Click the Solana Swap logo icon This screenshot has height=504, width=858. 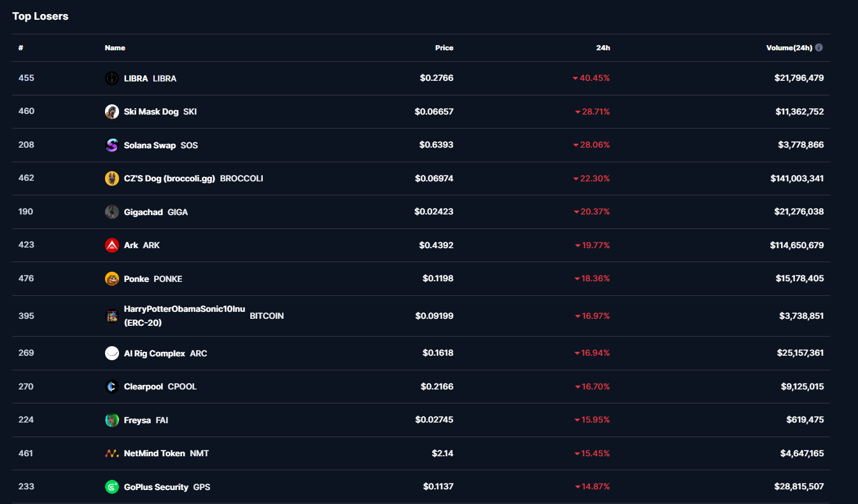coord(111,145)
